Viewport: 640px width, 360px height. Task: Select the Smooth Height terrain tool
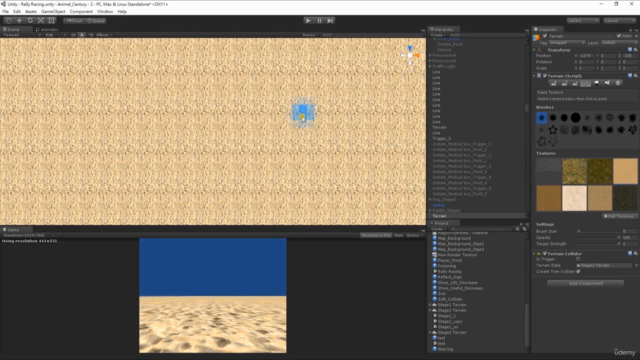(575, 83)
